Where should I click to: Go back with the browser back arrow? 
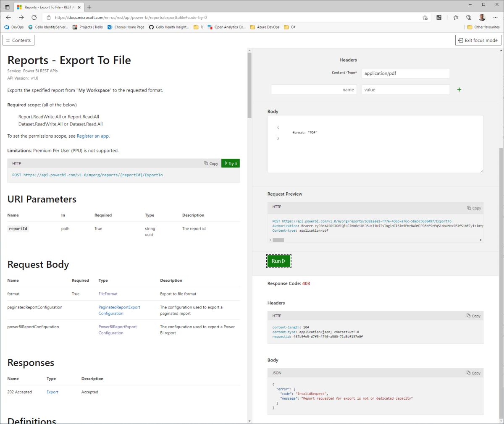click(8, 17)
